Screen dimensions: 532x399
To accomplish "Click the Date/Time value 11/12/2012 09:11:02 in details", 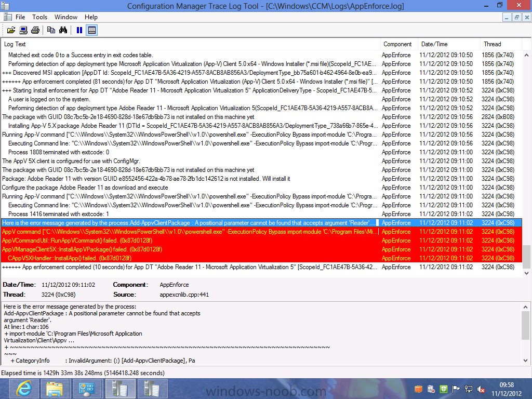I will coord(68,285).
